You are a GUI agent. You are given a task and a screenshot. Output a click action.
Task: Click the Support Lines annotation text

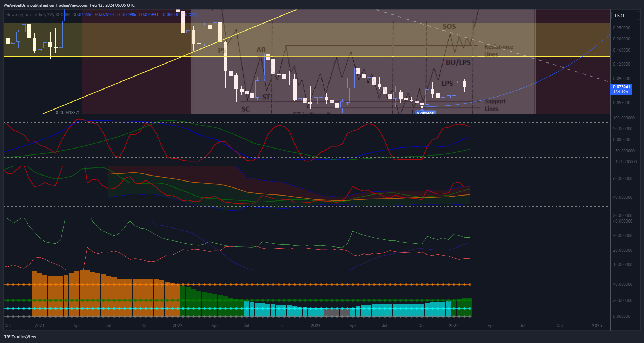495,105
